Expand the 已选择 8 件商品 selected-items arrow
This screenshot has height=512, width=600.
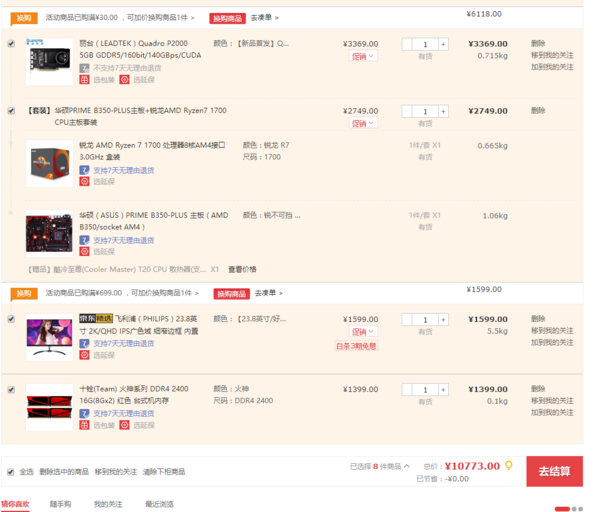(407, 466)
